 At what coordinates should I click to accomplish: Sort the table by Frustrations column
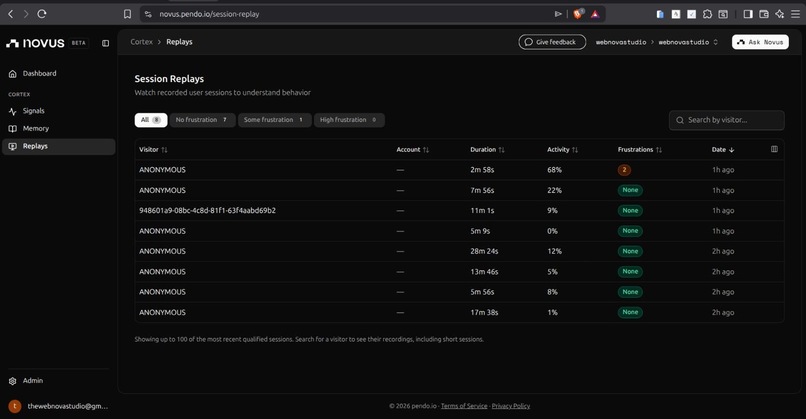640,150
